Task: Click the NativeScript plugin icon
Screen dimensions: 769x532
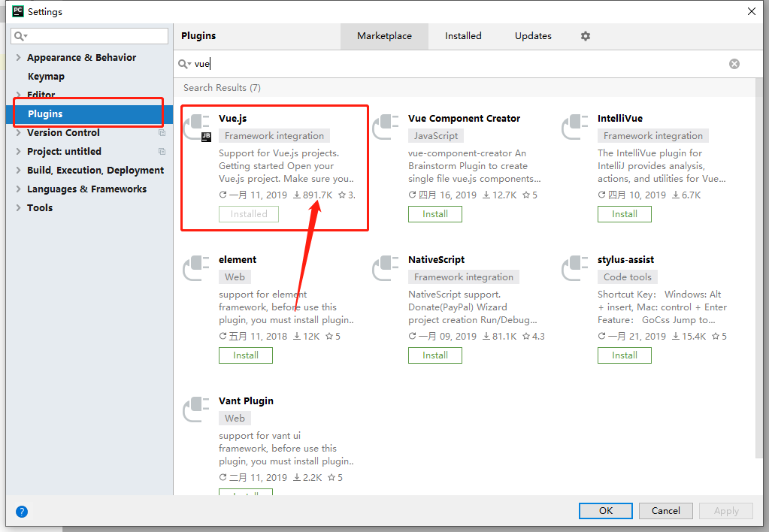Action: tap(386, 268)
